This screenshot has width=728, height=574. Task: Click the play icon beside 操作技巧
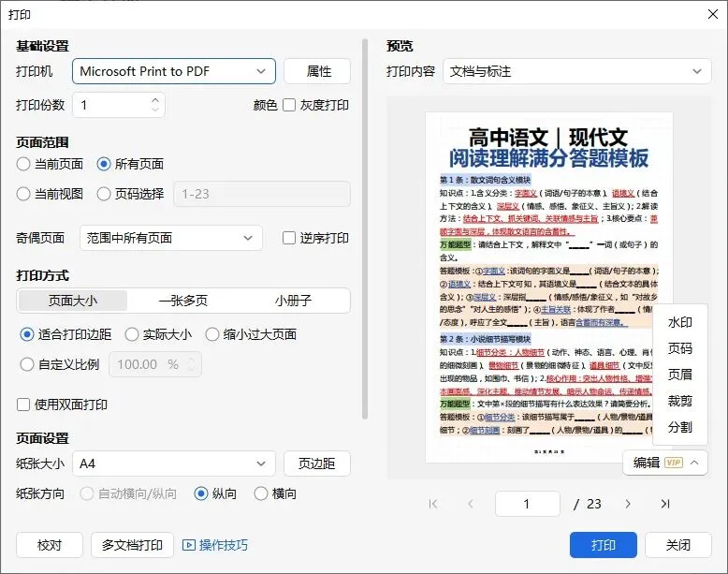(x=188, y=545)
